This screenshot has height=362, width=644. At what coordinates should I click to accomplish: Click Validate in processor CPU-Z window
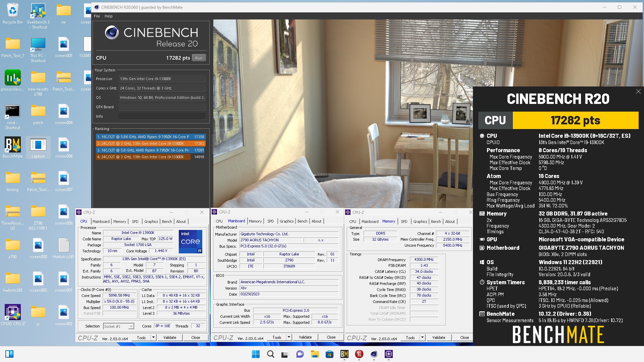point(170,338)
